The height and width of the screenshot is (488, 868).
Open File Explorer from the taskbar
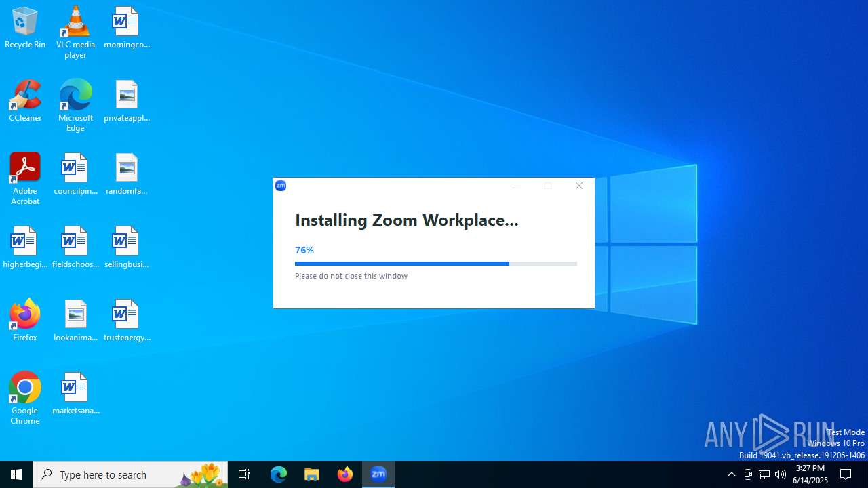pos(312,474)
